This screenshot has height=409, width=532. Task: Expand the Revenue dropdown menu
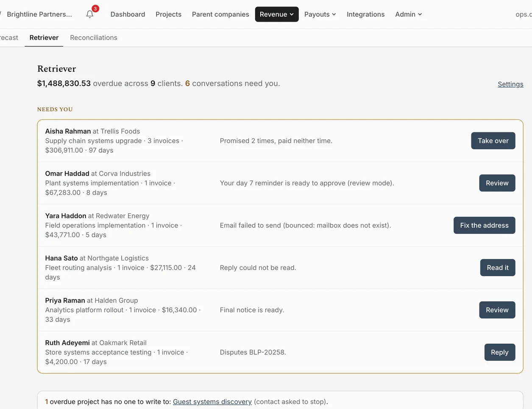(277, 14)
